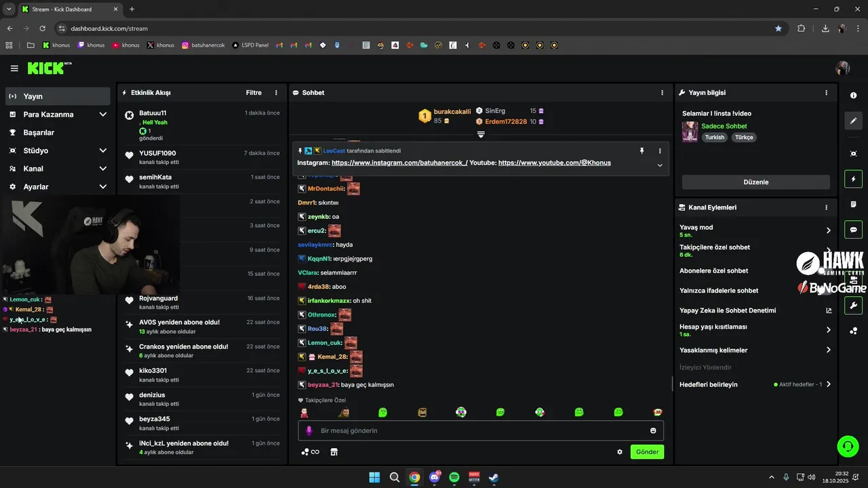Click the Sadece Sohbet category link
Screen dimensions: 868x488
[724, 126]
